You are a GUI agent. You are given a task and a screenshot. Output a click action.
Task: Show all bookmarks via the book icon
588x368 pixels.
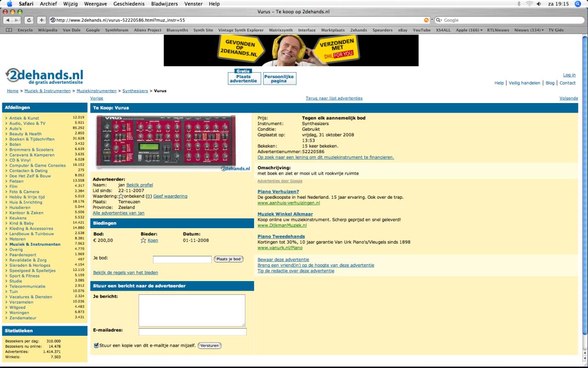[x=9, y=30]
